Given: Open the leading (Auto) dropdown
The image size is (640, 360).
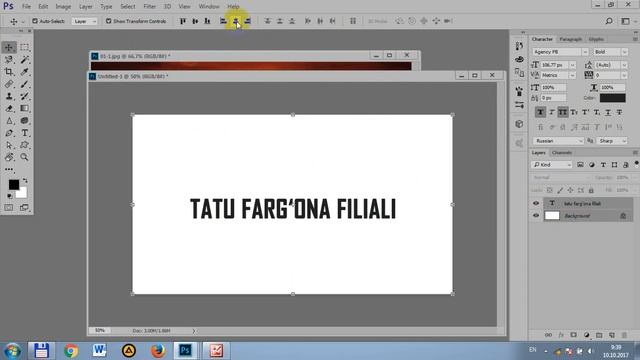Looking at the screenshot, I should click(x=624, y=65).
